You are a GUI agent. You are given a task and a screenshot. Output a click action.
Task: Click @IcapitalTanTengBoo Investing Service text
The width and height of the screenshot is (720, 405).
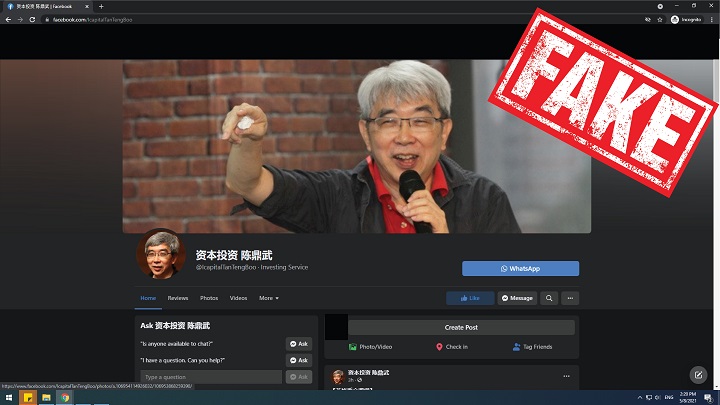point(252,267)
